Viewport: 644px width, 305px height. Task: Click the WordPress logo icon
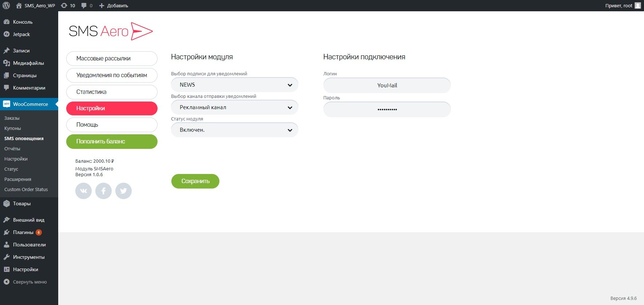coord(6,5)
